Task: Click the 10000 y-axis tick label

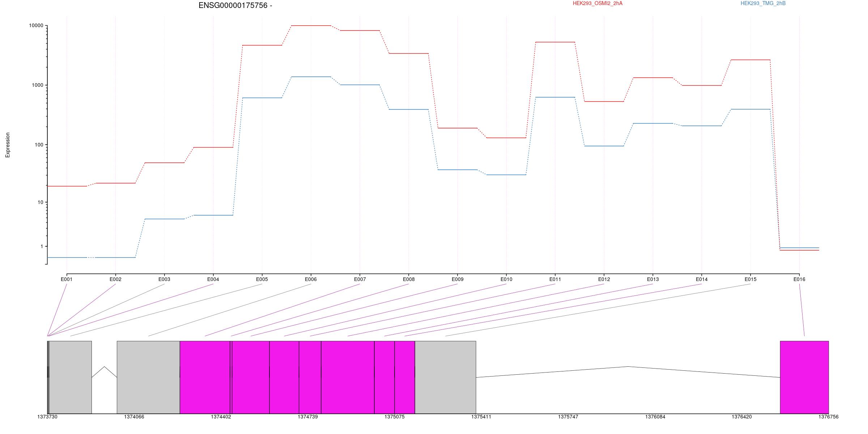Action: pyautogui.click(x=36, y=26)
